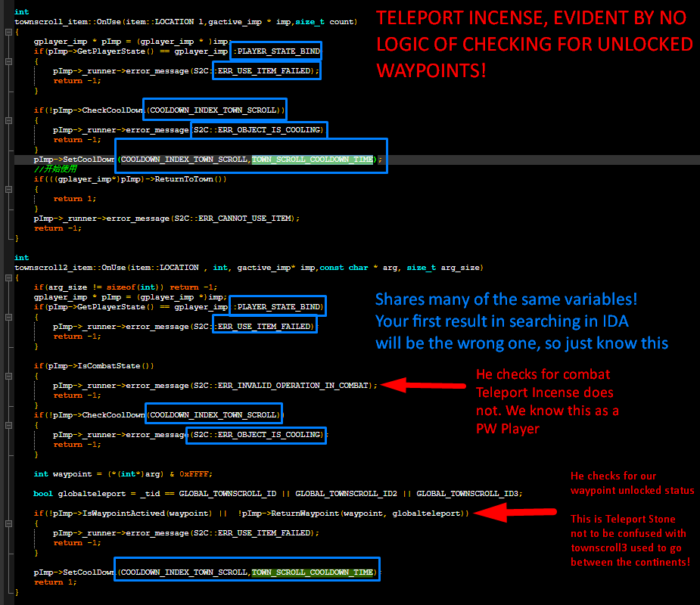Click ERR_CANNOT_USE_ITEM in the error message
This screenshot has width=700, height=605.
[x=245, y=219]
